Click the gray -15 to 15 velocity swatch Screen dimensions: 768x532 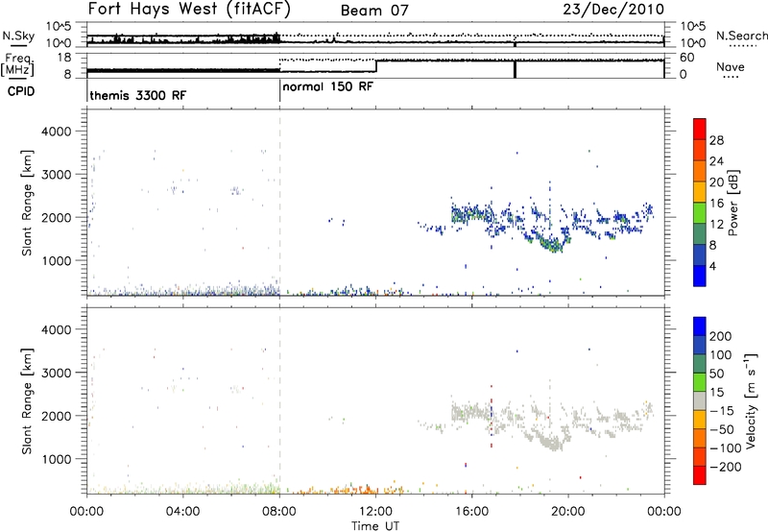(700, 400)
